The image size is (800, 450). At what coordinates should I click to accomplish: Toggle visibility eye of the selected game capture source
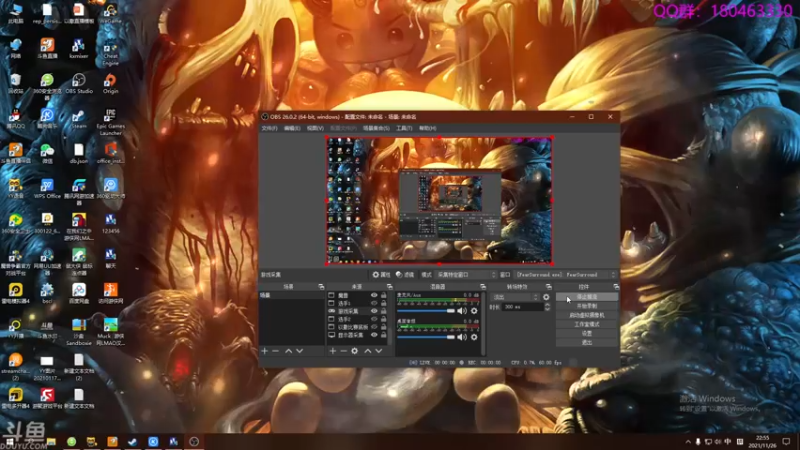(x=374, y=311)
